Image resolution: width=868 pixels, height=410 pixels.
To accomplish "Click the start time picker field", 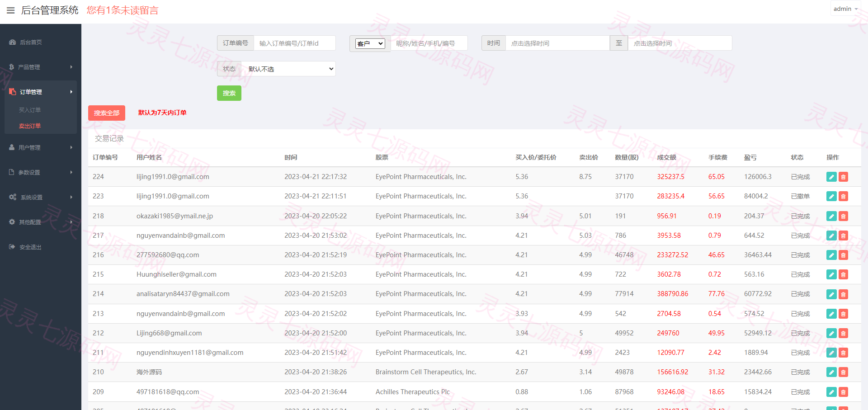I will click(557, 43).
